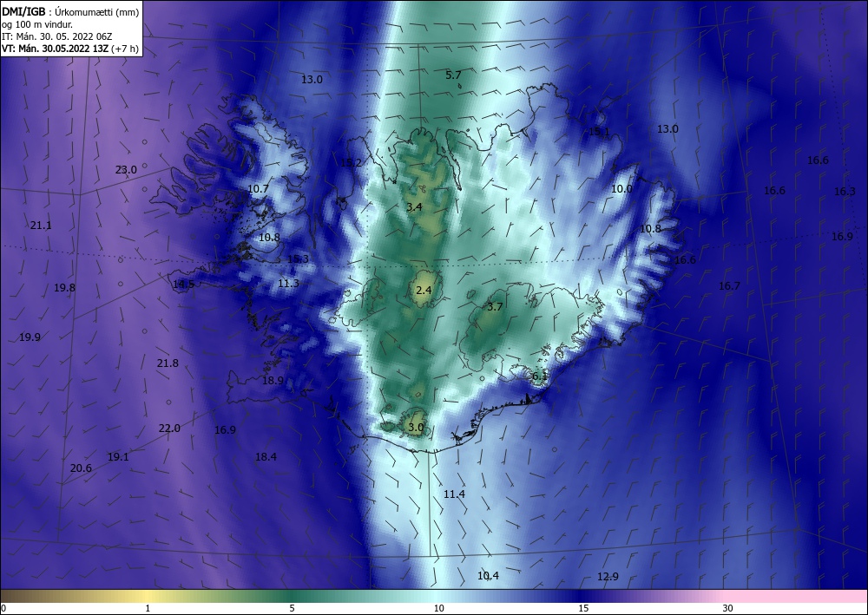Select the 2.4 minimum value on glacier
The image size is (868, 615).
(424, 290)
